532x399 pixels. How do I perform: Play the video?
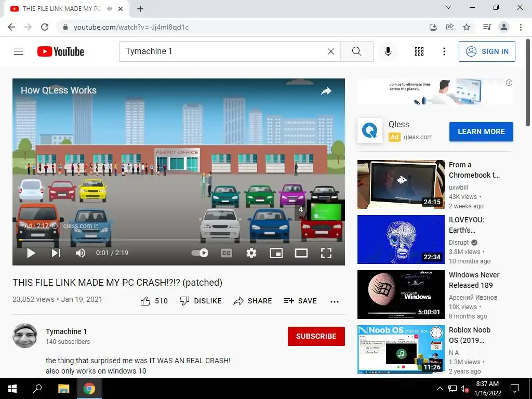[31, 253]
